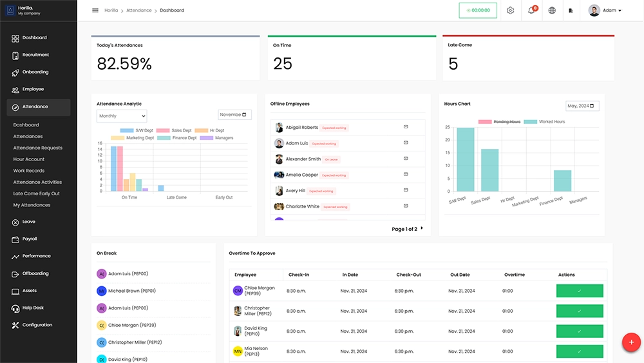The width and height of the screenshot is (644, 363).
Task: Toggle Worked Hours legend item
Action: [544, 122]
